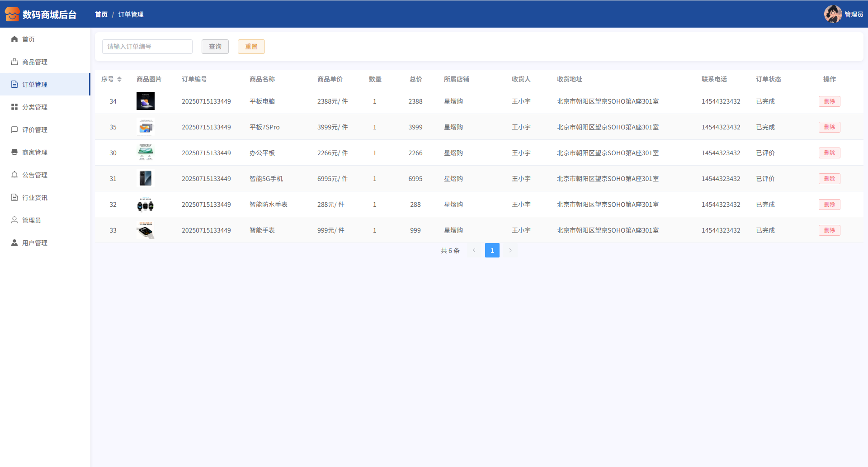This screenshot has width=868, height=467.
Task: Click the store icon beside 商家管理
Action: (14, 152)
